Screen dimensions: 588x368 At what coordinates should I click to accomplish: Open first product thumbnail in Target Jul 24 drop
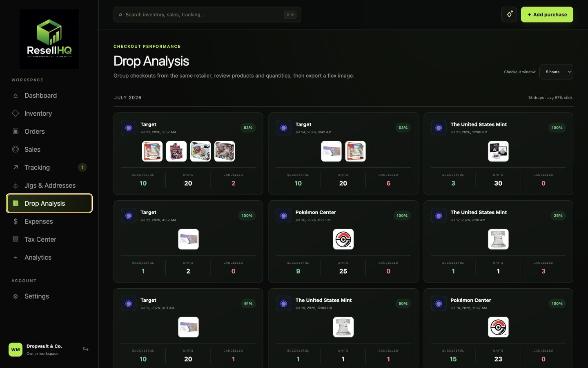331,151
